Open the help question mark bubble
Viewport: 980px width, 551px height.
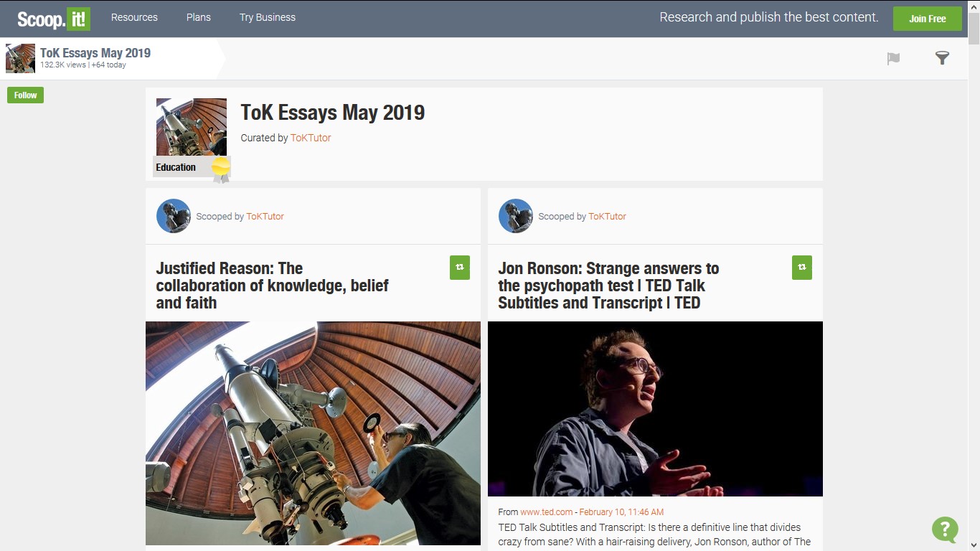tap(945, 529)
